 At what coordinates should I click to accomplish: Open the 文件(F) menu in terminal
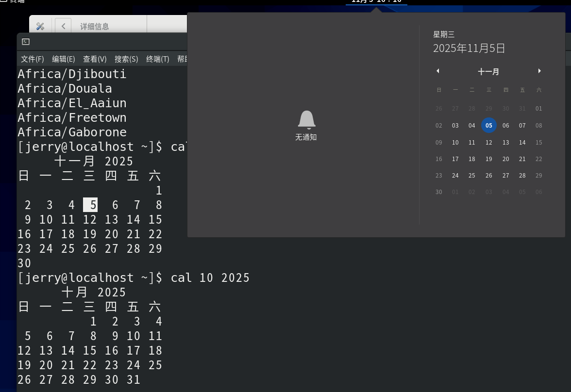coord(33,59)
